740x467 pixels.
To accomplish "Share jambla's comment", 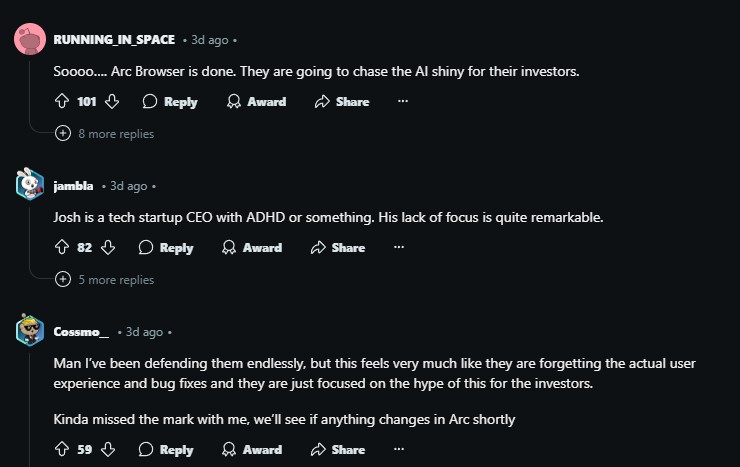I will pos(338,247).
